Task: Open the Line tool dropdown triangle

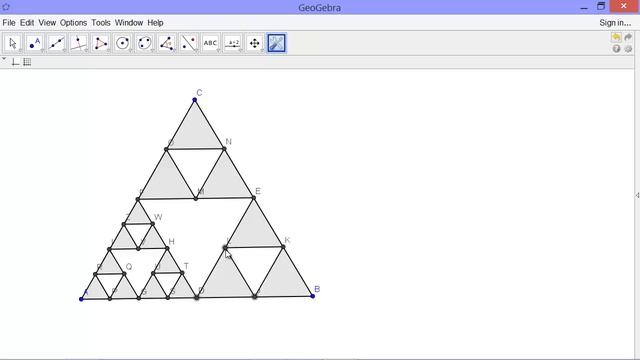Action: (x=64, y=51)
